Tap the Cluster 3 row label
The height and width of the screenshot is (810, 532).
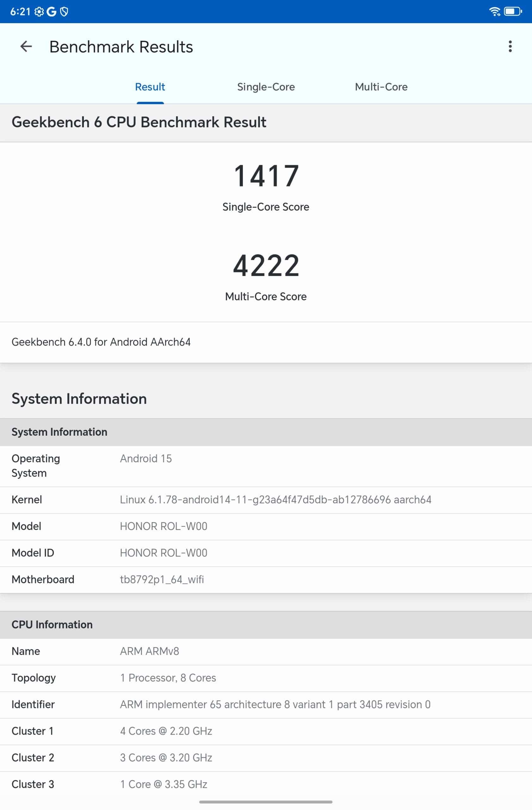33,784
